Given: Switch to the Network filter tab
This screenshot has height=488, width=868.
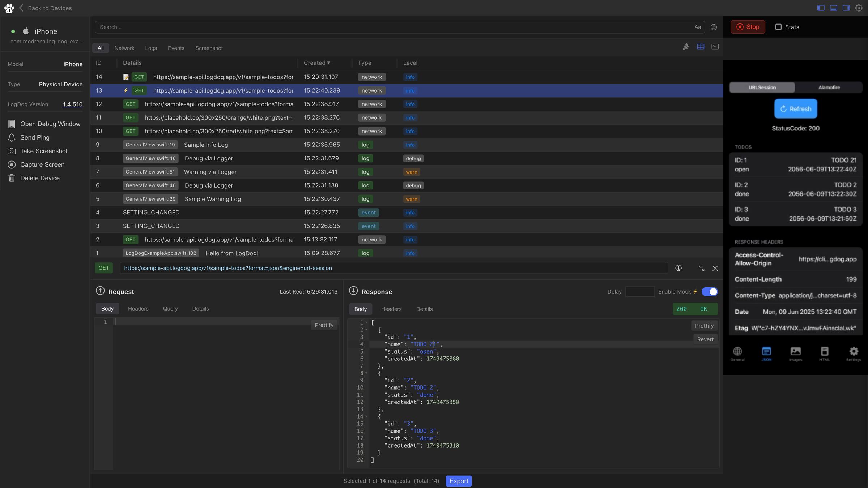Looking at the screenshot, I should point(124,48).
